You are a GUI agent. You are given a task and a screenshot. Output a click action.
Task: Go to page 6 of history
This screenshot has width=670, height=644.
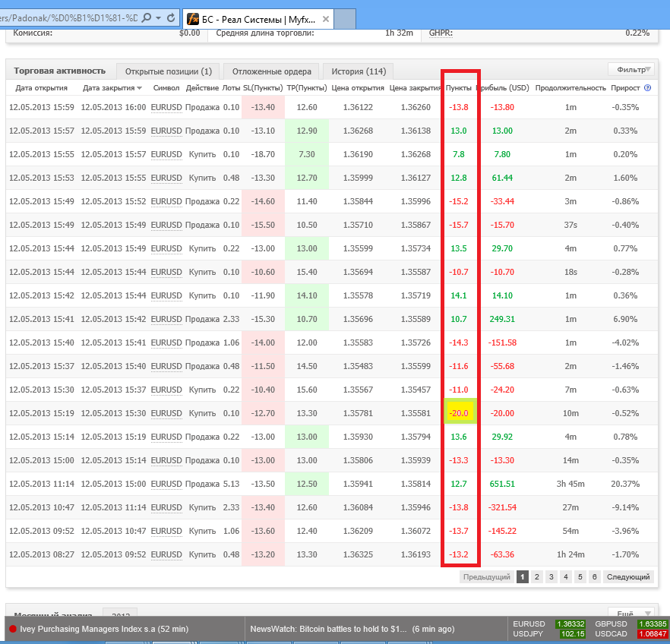click(594, 577)
